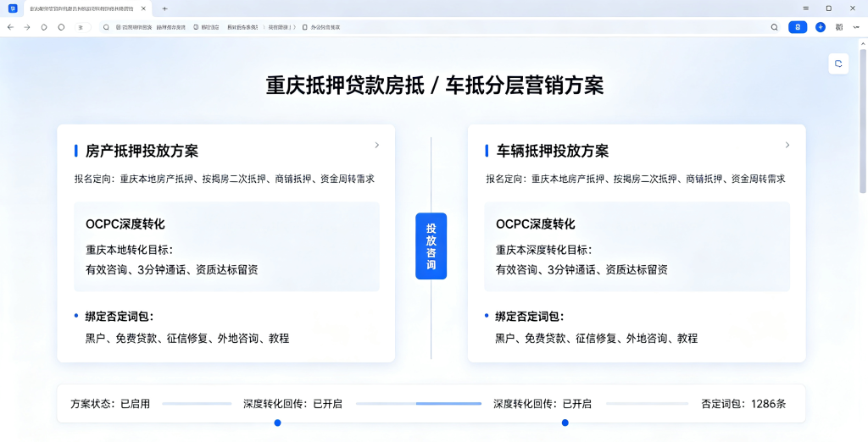Close the open browser tab
This screenshot has width=868, height=442.
click(144, 8)
